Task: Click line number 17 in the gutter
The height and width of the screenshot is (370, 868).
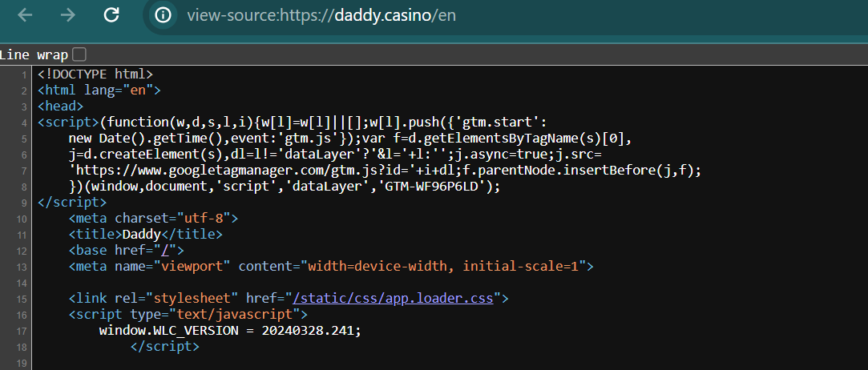Action: point(22,332)
